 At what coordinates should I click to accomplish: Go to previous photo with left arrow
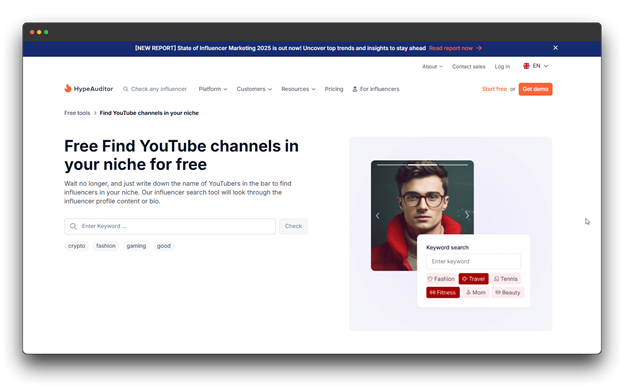click(377, 216)
